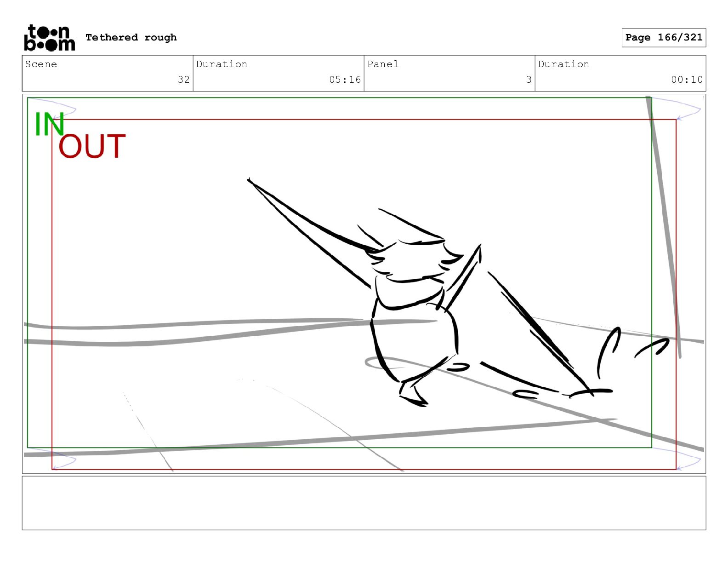This screenshot has width=728, height=563.
Task: Click the panel 'Duration' label beside Panel
Action: click(563, 64)
